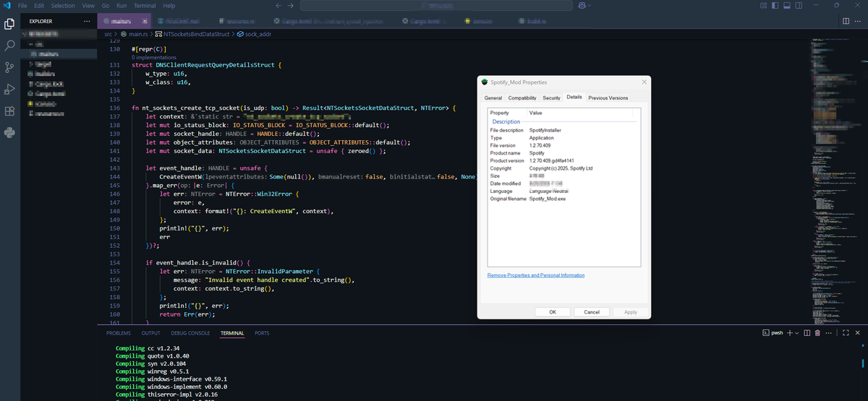868x401 pixels.
Task: Click the Description group header in Details
Action: pos(506,122)
